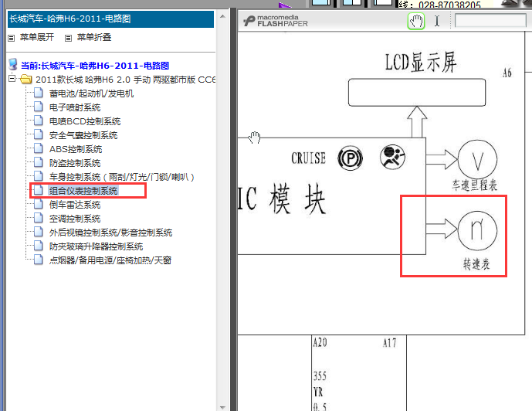This screenshot has width=532, height=411.
Task: Click the A6 pin label in diagram
Action: [x=507, y=73]
